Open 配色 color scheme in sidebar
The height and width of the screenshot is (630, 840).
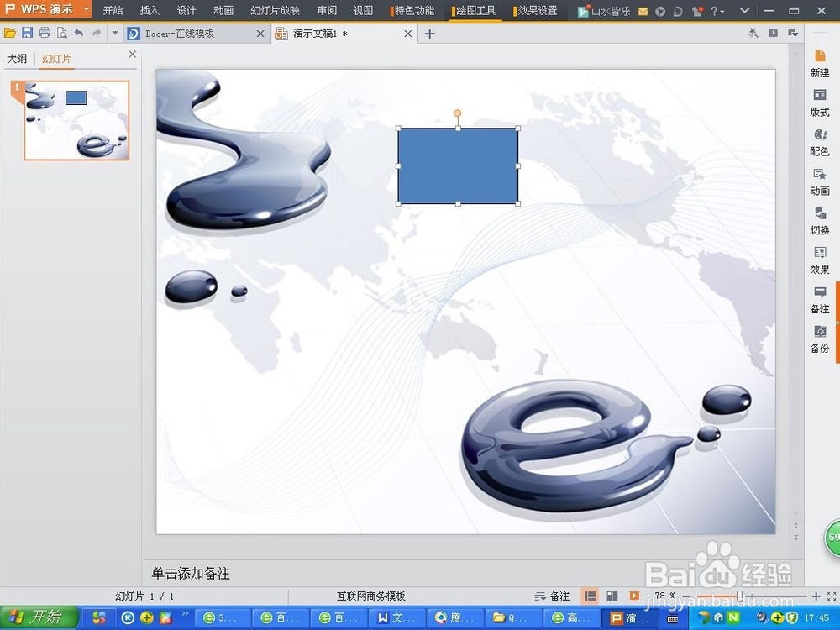820,143
